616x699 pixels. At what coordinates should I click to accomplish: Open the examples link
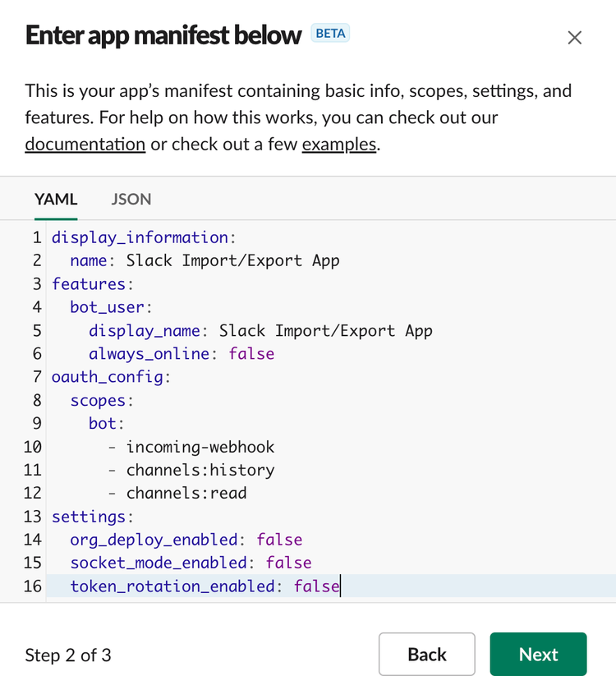pos(339,144)
